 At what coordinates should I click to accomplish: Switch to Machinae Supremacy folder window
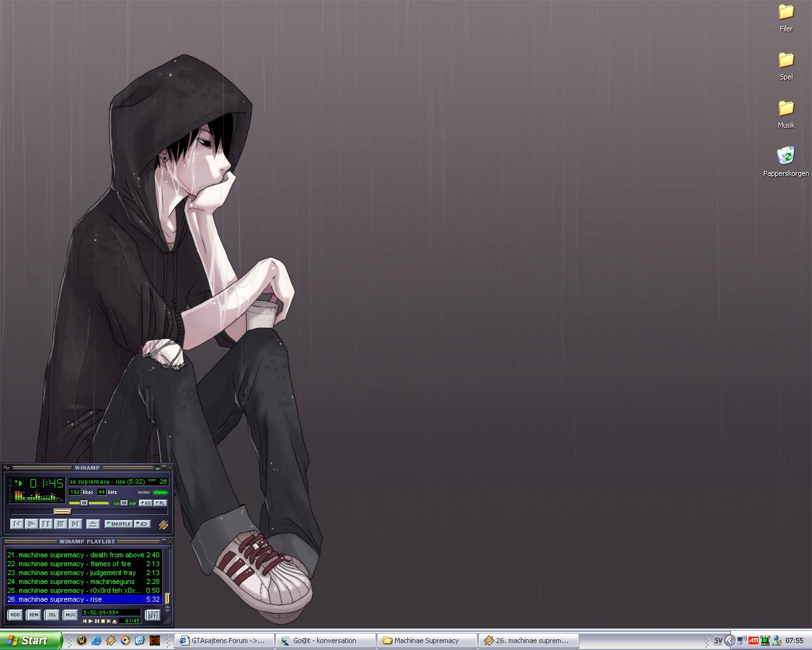[427, 640]
